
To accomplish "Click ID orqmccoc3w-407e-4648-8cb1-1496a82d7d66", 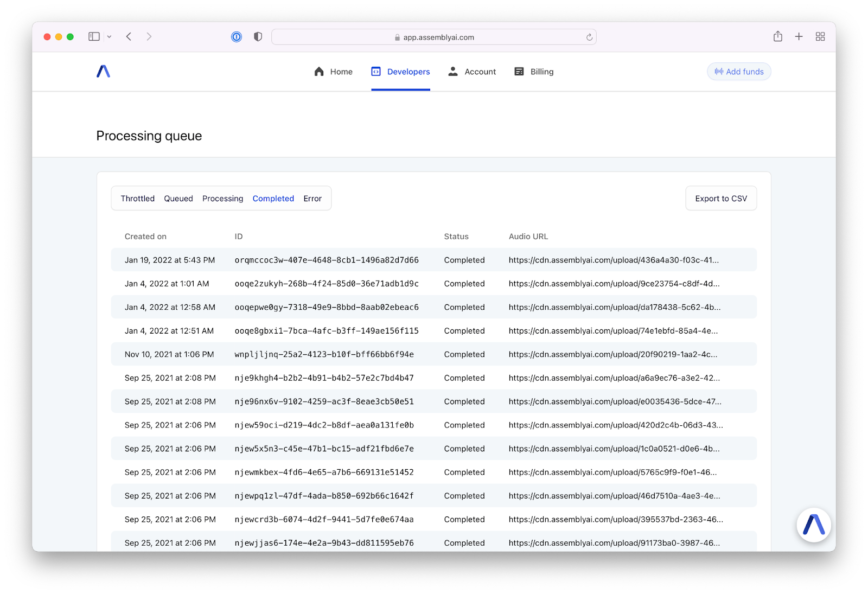I will coord(327,260).
